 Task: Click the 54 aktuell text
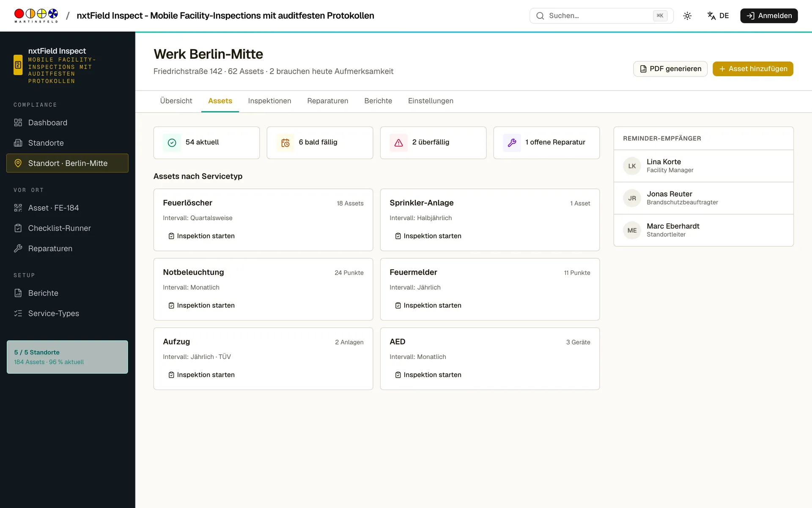202,142
